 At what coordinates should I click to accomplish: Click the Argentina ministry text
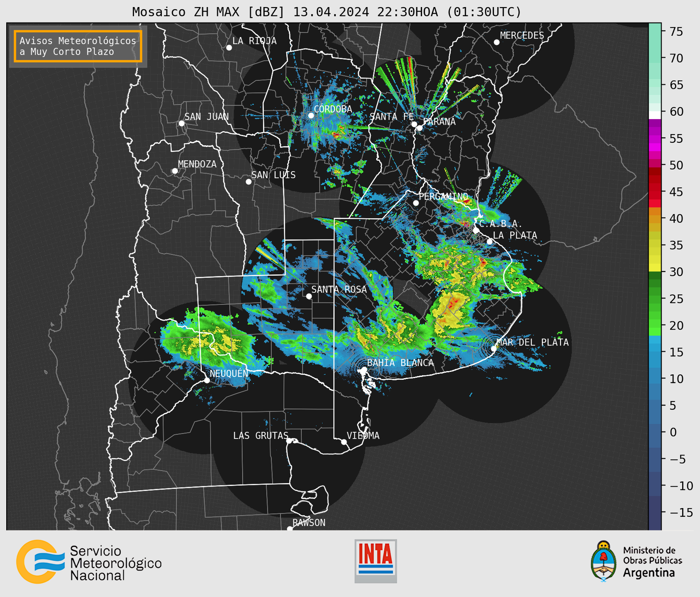click(649, 573)
